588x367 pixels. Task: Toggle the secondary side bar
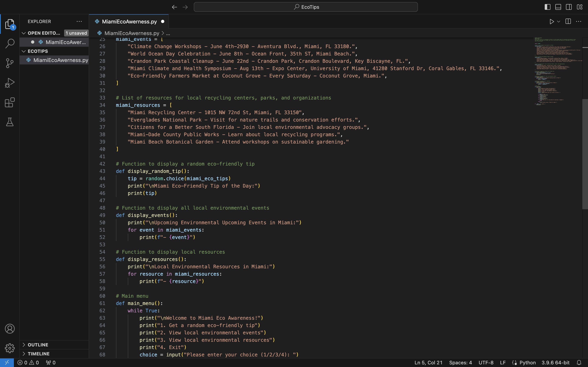(x=569, y=7)
